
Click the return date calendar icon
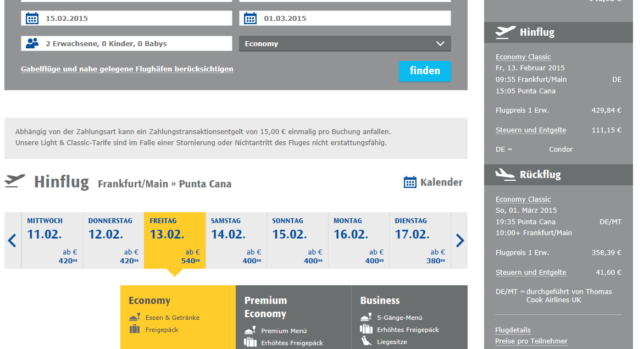251,19
